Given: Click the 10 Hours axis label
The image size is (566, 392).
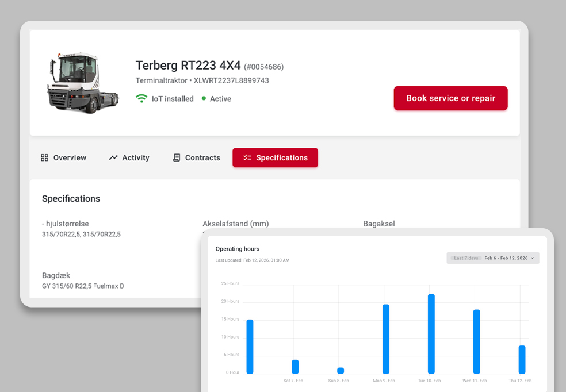Looking at the screenshot, I should click(230, 337).
